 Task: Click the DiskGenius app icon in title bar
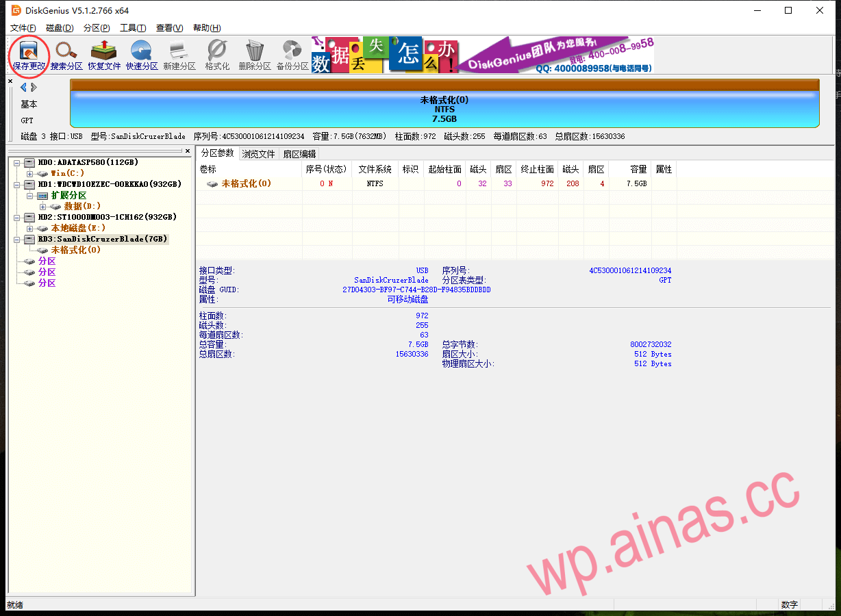16,10
